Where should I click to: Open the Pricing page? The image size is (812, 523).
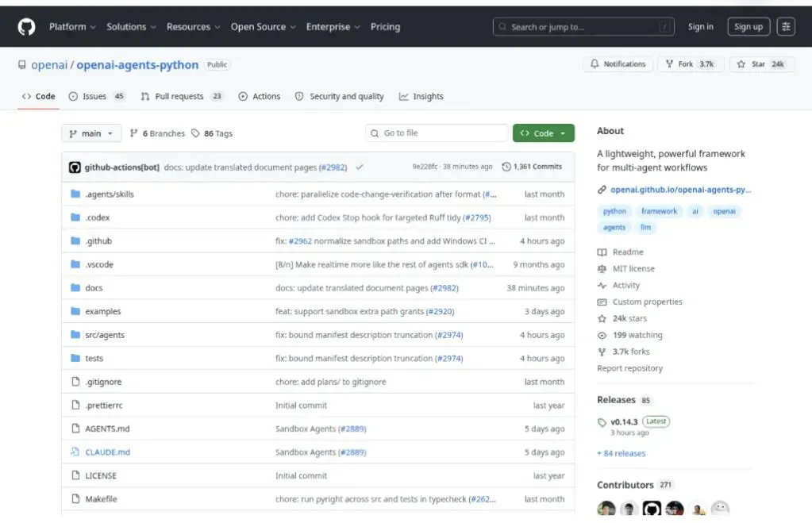point(385,27)
